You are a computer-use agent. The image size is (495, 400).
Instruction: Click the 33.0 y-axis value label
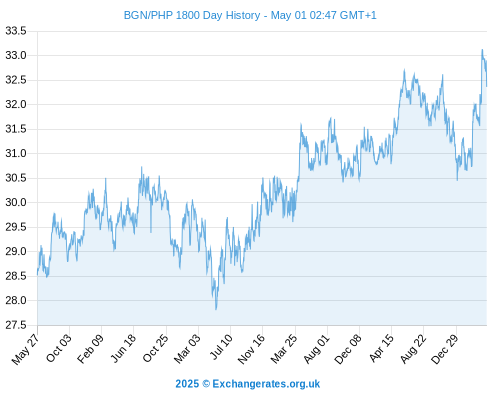pos(16,55)
